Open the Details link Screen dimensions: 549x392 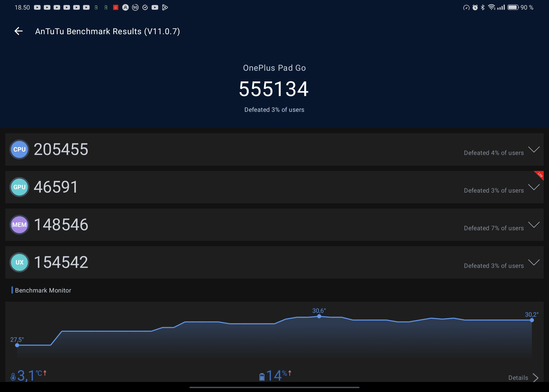(518, 378)
